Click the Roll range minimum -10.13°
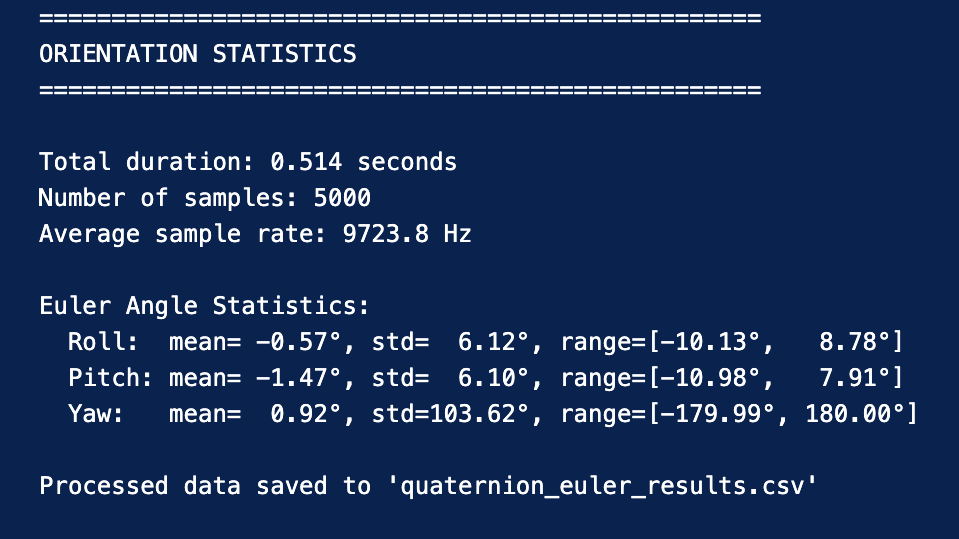 [x=710, y=343]
